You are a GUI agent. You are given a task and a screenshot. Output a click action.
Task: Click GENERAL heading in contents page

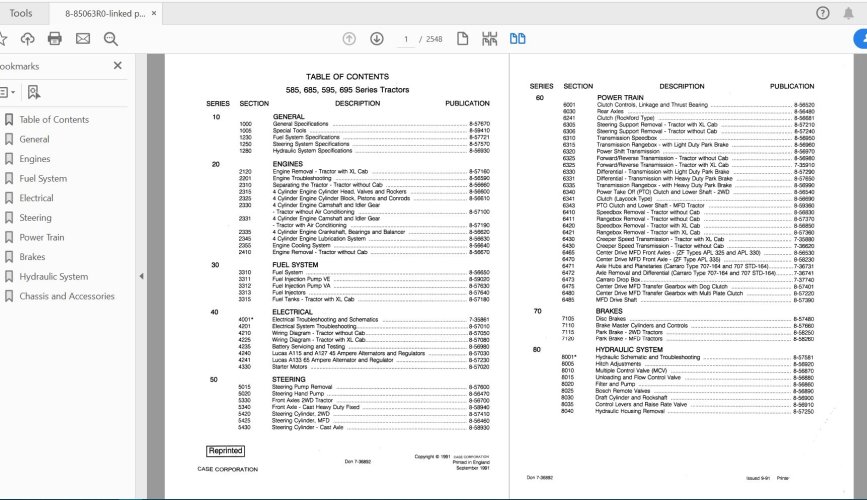click(288, 117)
